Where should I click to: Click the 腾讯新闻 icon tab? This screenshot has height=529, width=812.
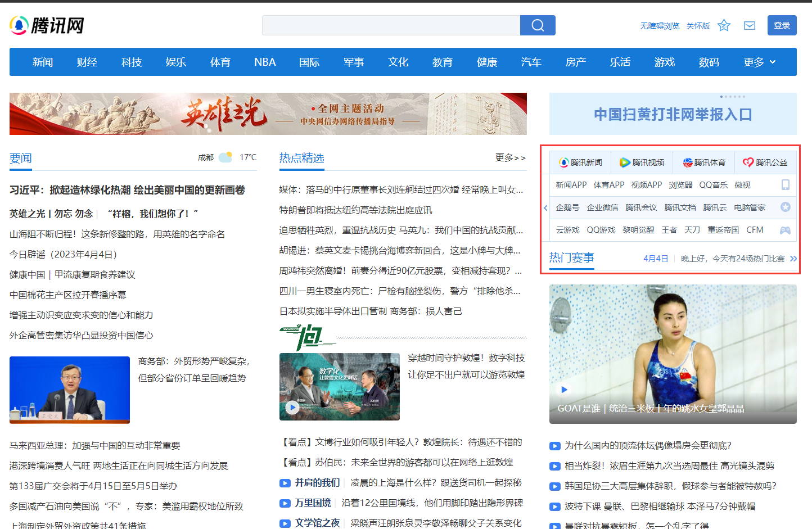tap(580, 162)
